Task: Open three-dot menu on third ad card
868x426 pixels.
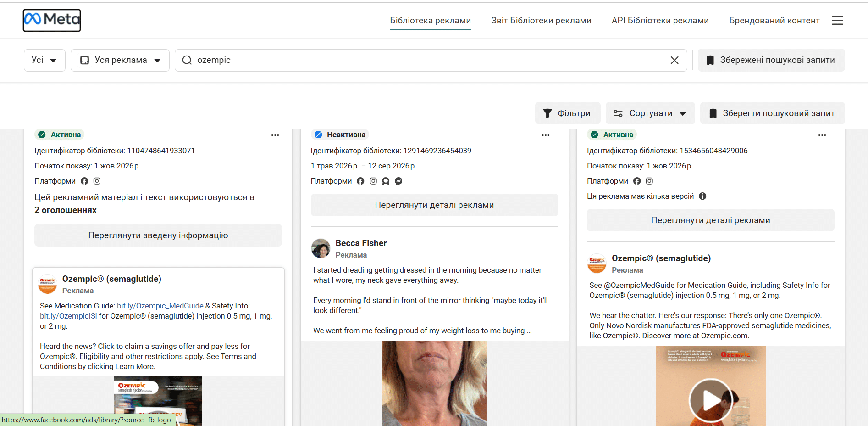Action: 822,135
